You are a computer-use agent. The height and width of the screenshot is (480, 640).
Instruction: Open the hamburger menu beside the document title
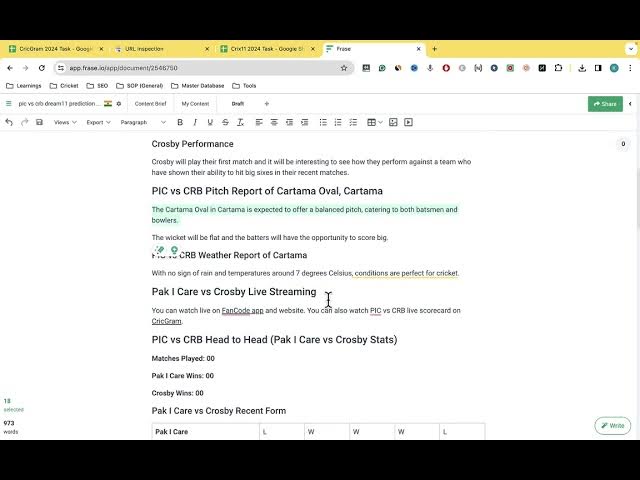(8, 103)
